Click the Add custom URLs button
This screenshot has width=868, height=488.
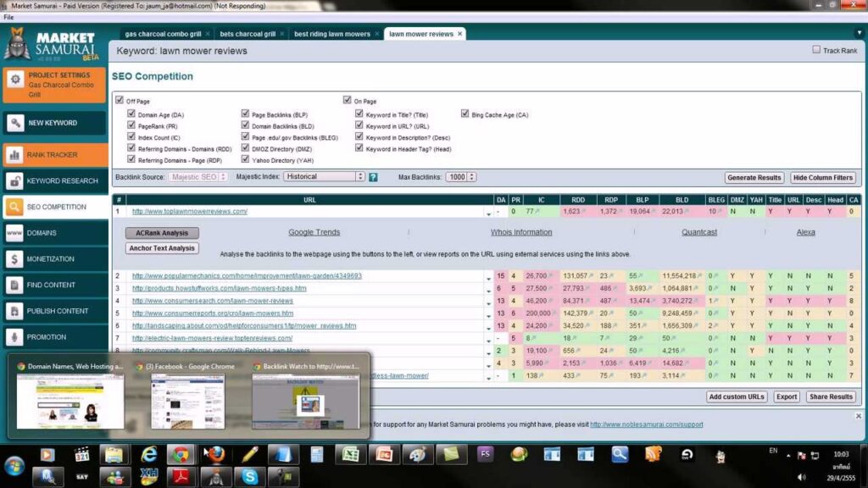(x=737, y=396)
